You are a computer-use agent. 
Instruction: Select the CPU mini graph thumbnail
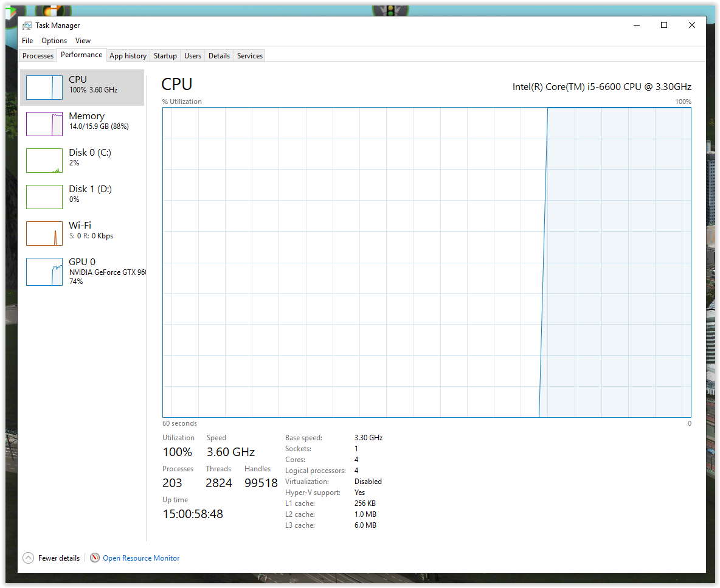[44, 87]
